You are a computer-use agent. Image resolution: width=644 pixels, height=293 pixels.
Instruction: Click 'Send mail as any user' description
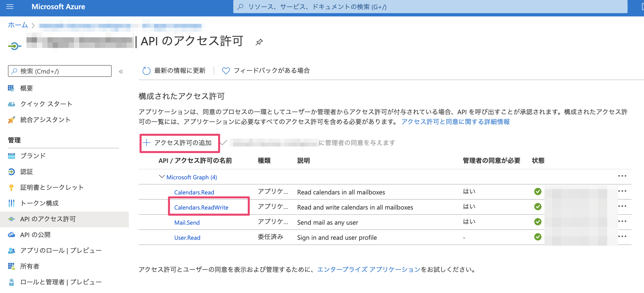coord(328,222)
